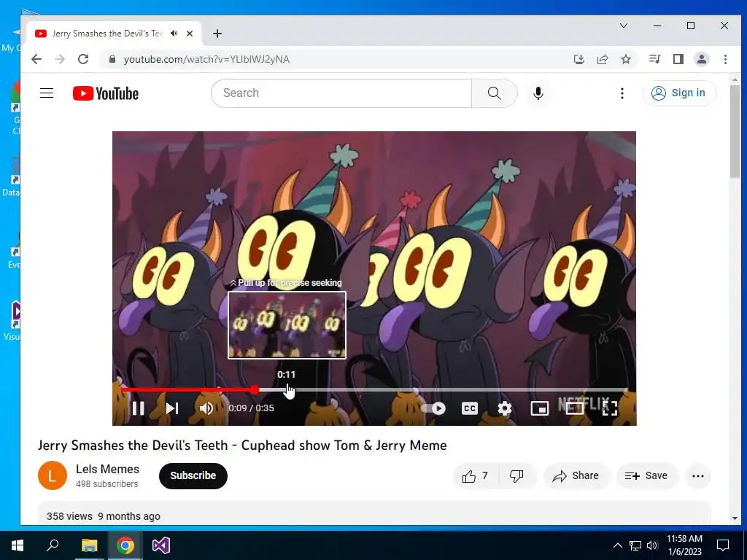The height and width of the screenshot is (560, 747).
Task: Open video player settings gear
Action: point(505,408)
